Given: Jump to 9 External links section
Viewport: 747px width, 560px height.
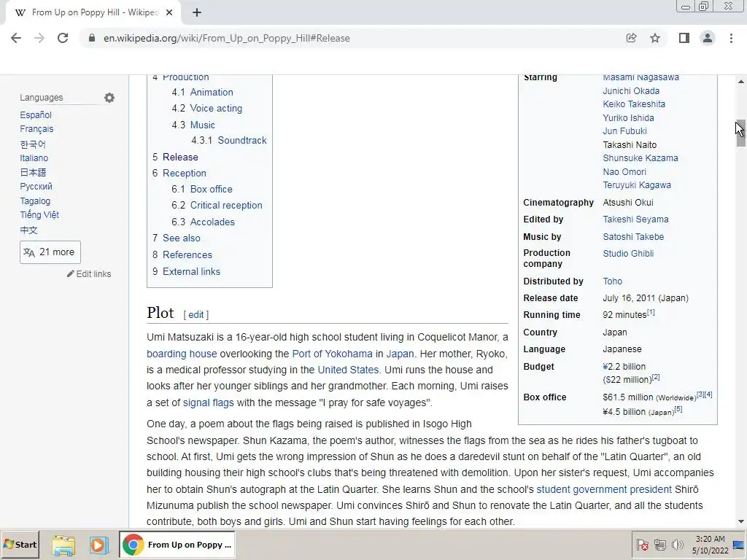Looking at the screenshot, I should tap(186, 271).
